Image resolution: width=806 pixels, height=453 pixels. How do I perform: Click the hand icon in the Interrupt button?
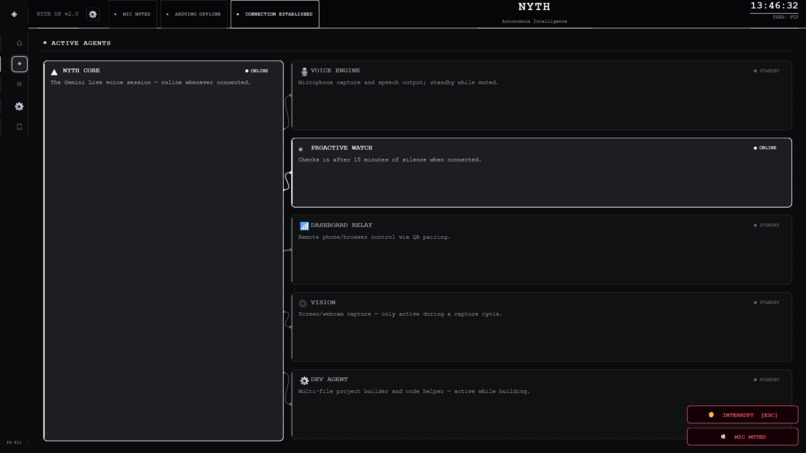(x=711, y=414)
